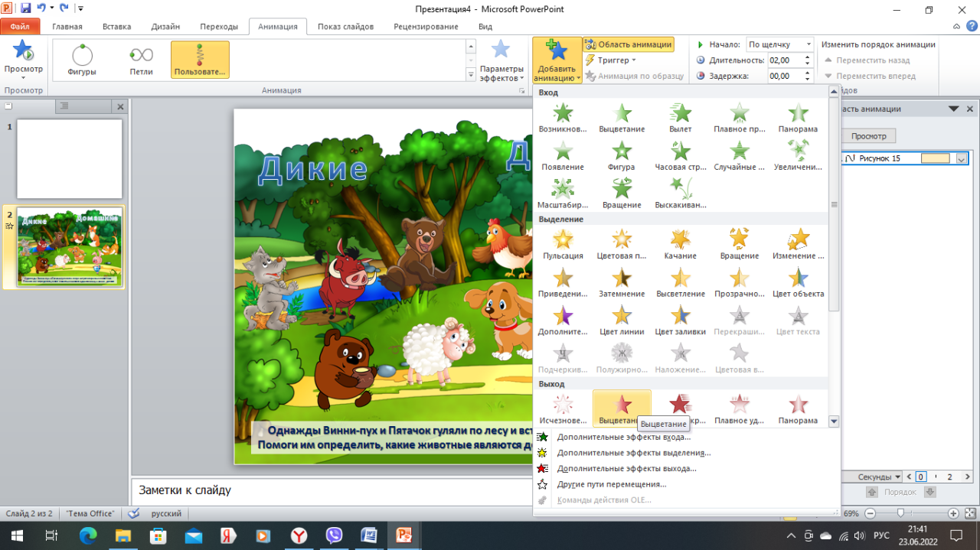Select slide 1 thumbnail
This screenshot has height=550, width=980.
coord(70,158)
